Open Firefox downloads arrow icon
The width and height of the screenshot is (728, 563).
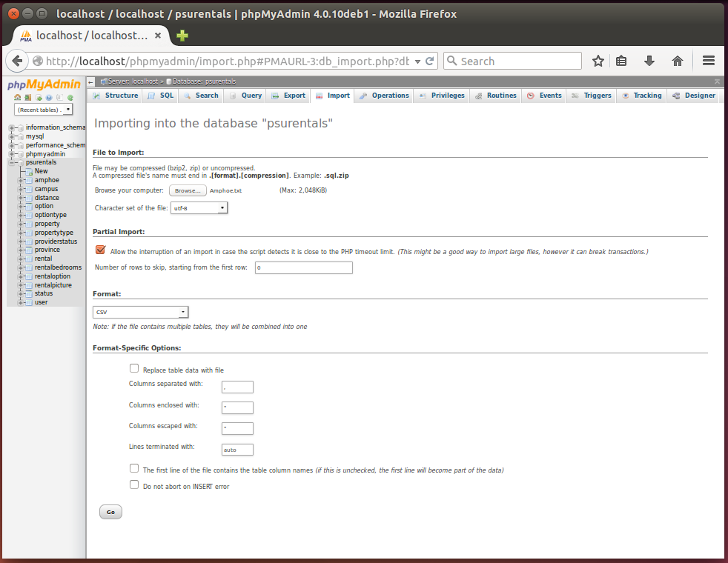(x=649, y=61)
